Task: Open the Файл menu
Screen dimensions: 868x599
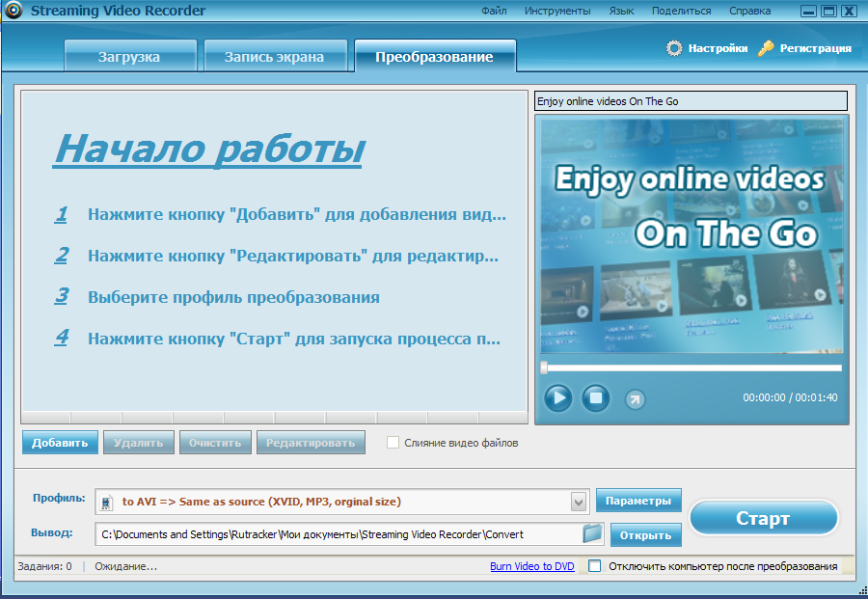Action: point(494,11)
